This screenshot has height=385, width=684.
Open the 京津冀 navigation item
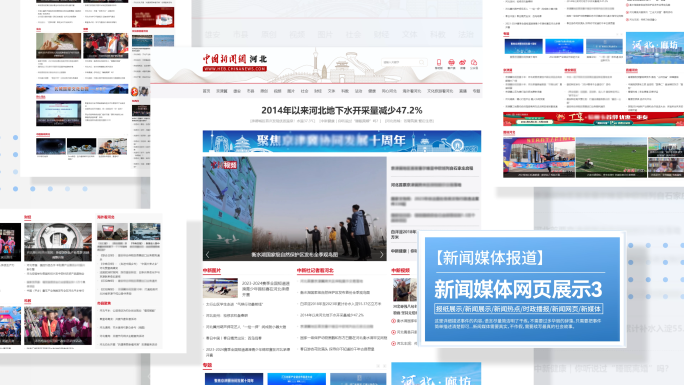click(222, 91)
